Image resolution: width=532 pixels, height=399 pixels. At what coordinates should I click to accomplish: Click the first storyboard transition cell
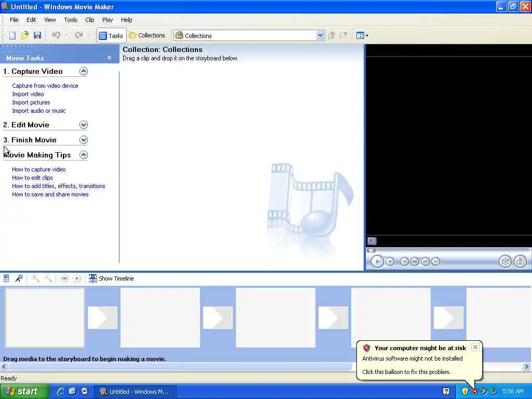coord(102,317)
